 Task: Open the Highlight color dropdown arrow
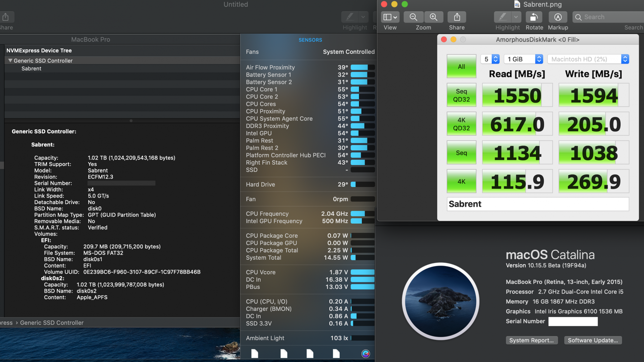[516, 17]
